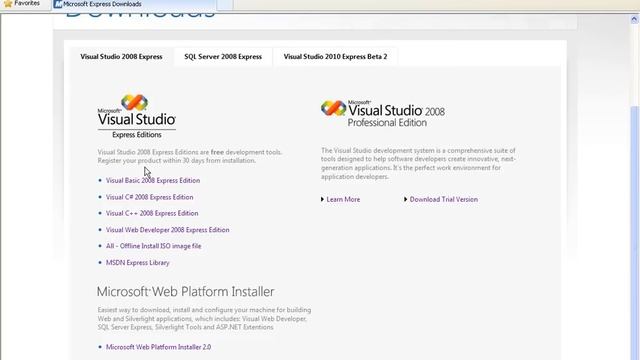Screen dimensions: 640x360
Task: Open Visual Basic 2008 Express Edition link
Action: click(153, 180)
